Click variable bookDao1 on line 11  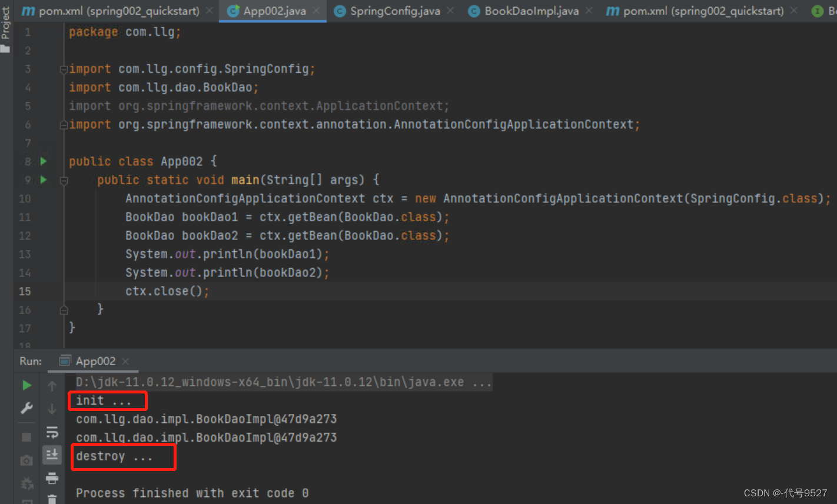click(210, 217)
